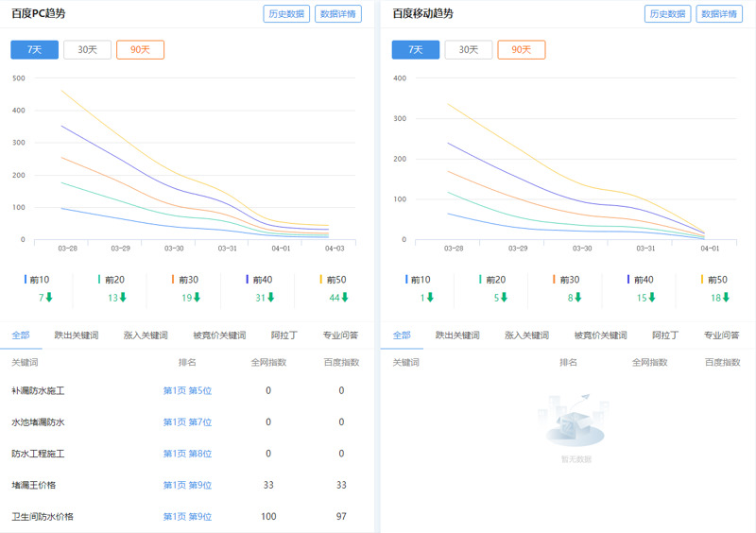Click the green arrow beside mobile 前40 value 15
The height and width of the screenshot is (533, 756).
(653, 298)
